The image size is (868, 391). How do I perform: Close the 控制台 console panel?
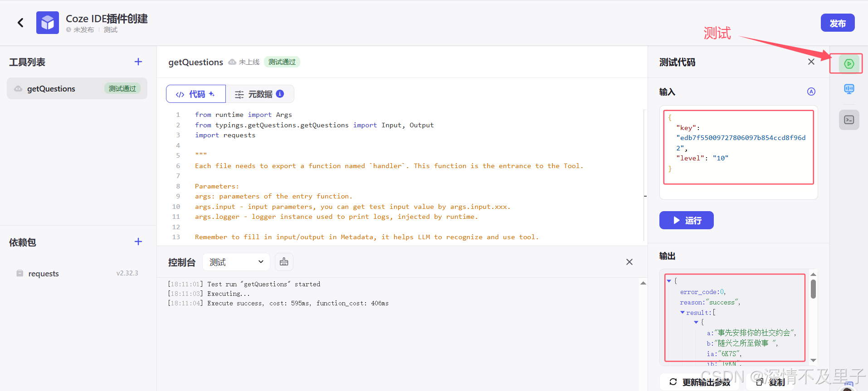tap(629, 262)
